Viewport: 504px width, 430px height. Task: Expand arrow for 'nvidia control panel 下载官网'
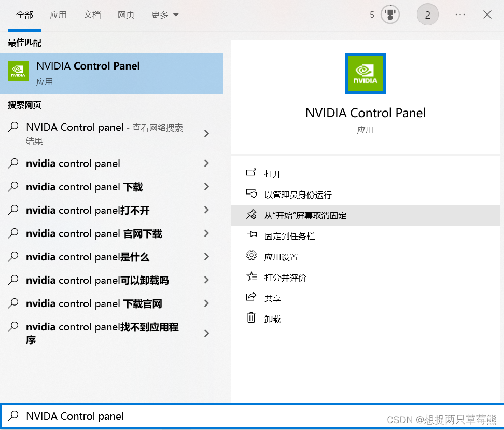click(x=207, y=303)
